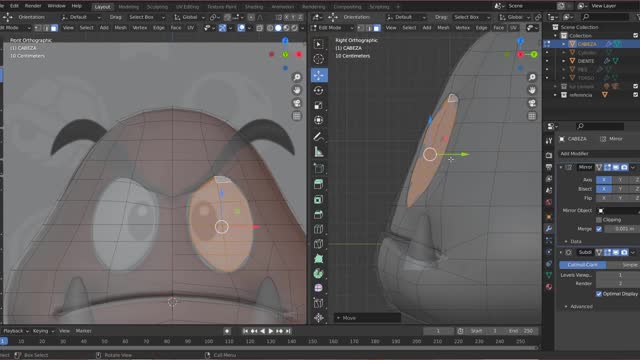
Task: Toggle the Bisect X button
Action: tap(604, 189)
